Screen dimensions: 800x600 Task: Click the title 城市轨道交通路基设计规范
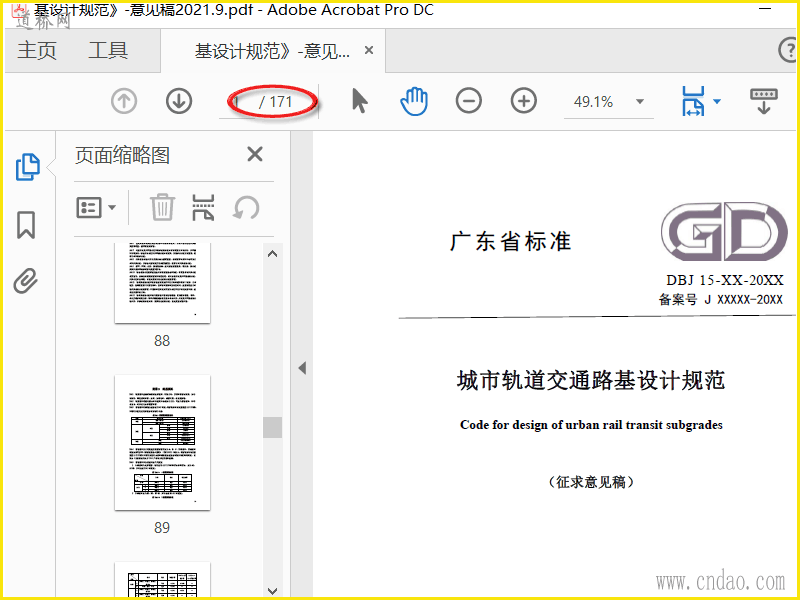(x=591, y=381)
